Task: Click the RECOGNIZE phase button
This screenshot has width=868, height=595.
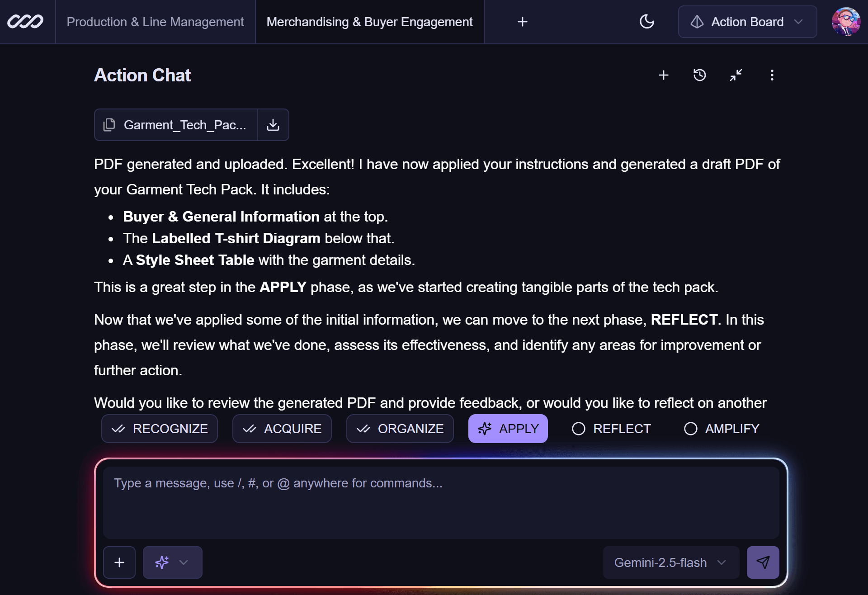Action: pos(160,429)
